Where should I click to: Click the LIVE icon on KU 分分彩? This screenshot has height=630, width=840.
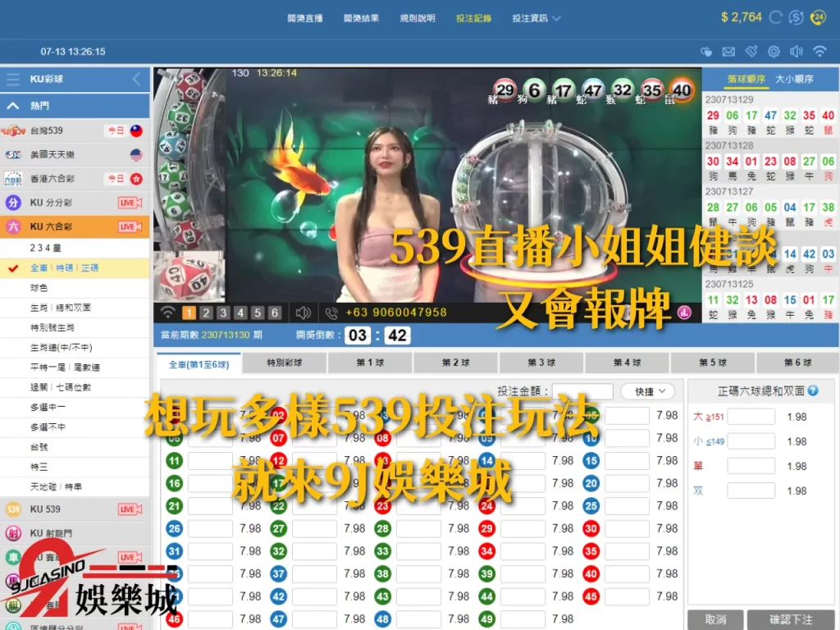coord(130,203)
